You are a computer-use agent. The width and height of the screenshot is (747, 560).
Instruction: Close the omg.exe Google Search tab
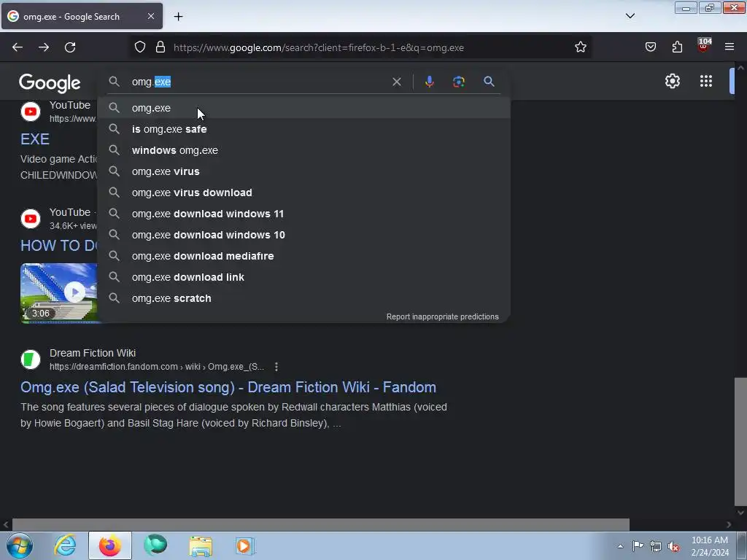[x=150, y=16]
